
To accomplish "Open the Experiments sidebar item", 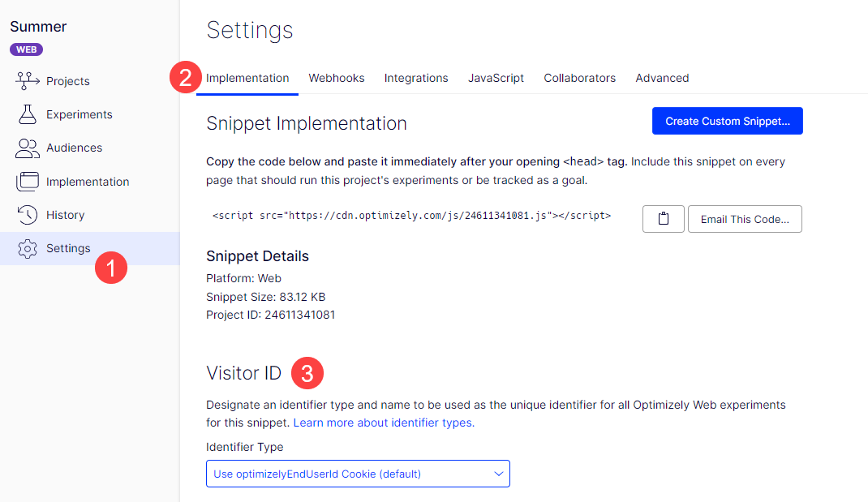I will [79, 114].
